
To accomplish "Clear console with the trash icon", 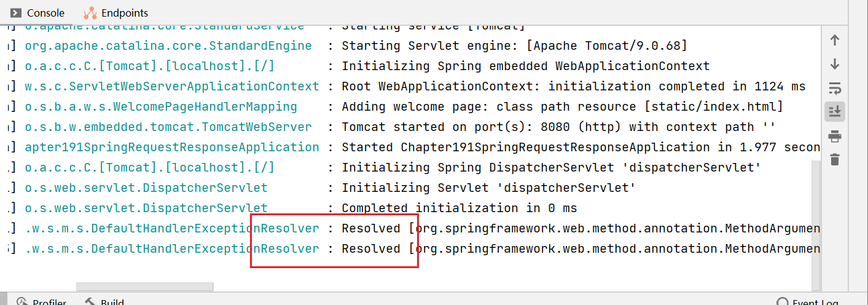I will (x=835, y=160).
